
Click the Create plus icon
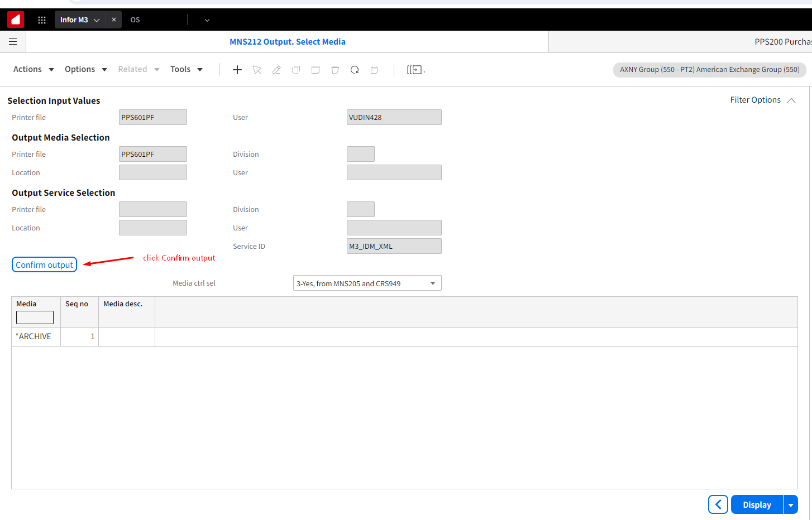(x=237, y=70)
